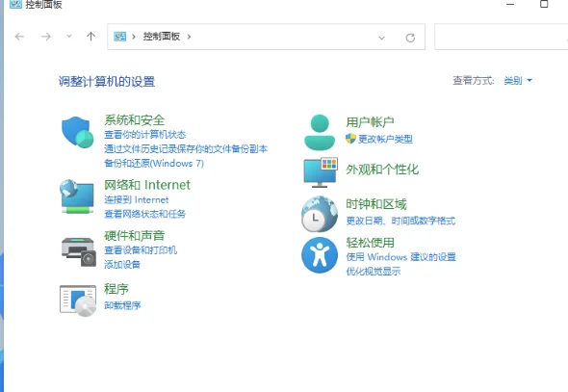Viewport: 568px width, 392px height.
Task: Click the Network and Internet globe icon
Action: click(77, 196)
